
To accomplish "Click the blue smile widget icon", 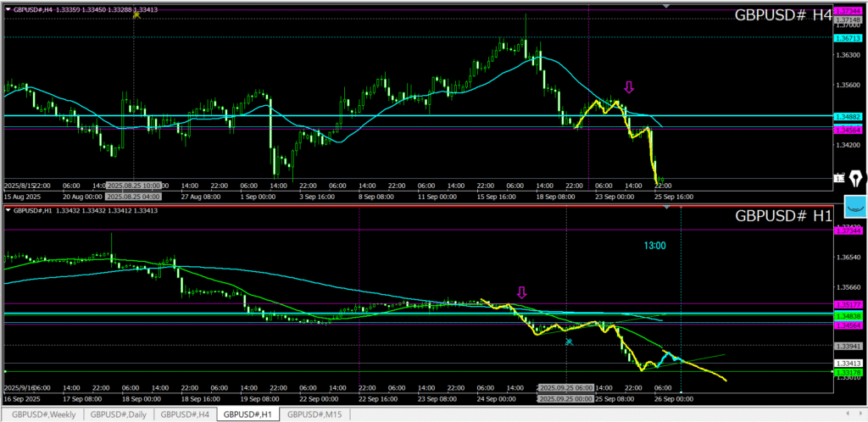I will (855, 206).
